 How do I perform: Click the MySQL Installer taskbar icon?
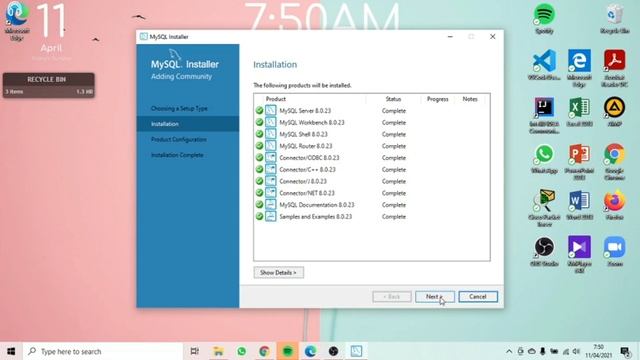356,351
